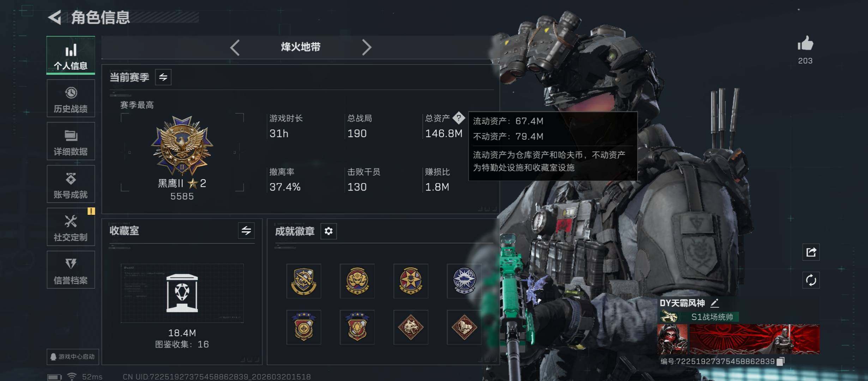The height and width of the screenshot is (381, 868).
Task: Open achievement badge settings gear
Action: (x=328, y=231)
